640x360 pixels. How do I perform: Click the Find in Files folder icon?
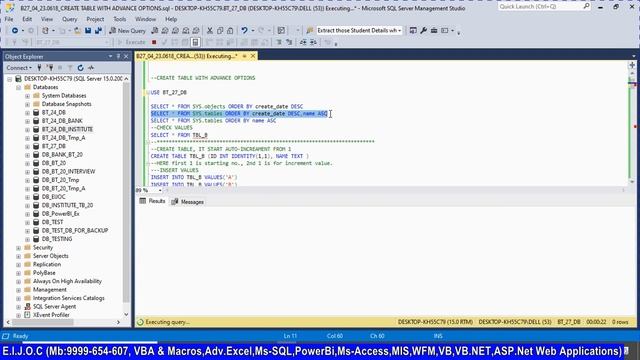tap(310, 31)
